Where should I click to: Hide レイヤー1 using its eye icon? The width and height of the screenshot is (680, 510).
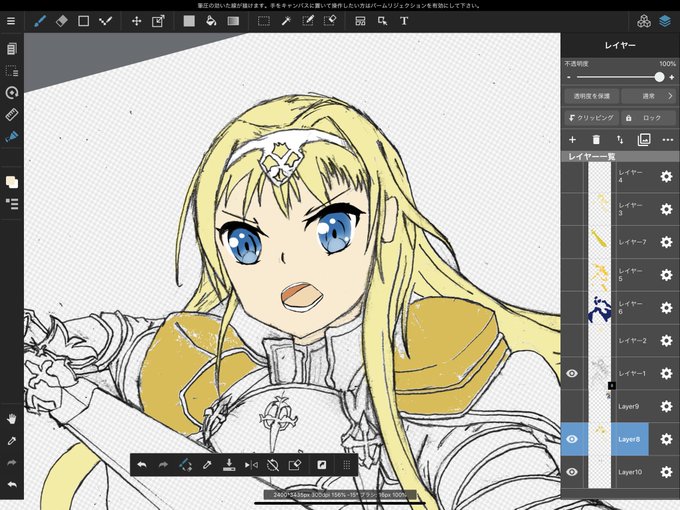pyautogui.click(x=572, y=373)
